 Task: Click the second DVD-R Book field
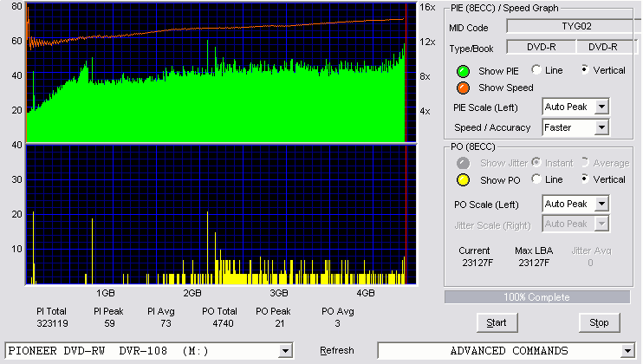coord(607,47)
